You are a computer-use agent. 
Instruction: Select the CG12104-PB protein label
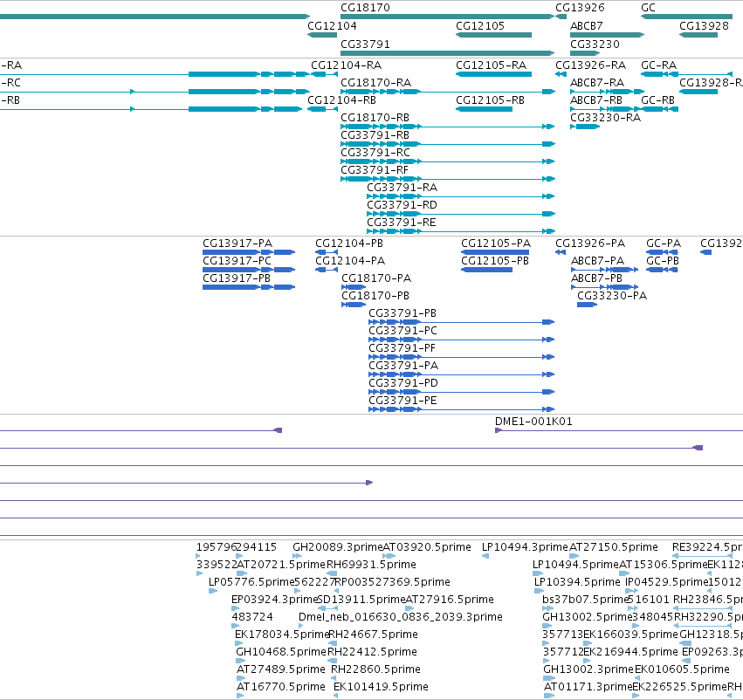pyautogui.click(x=349, y=244)
